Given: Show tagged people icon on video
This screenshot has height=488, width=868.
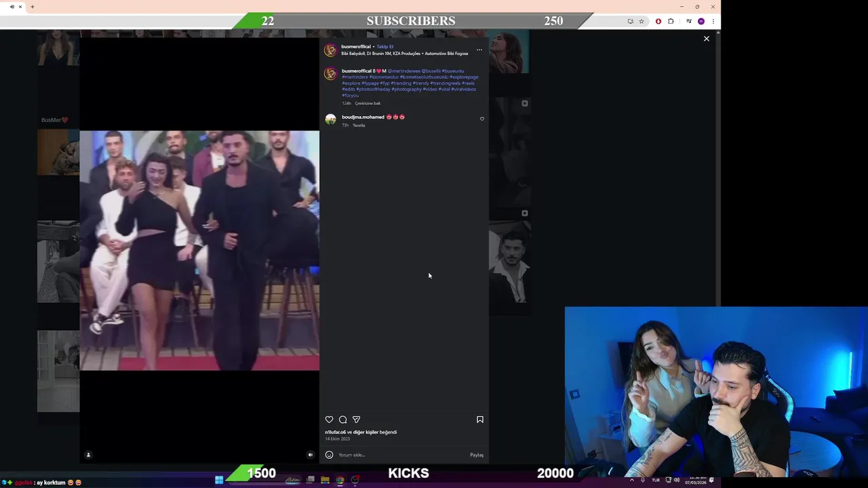Looking at the screenshot, I should pos(88,455).
